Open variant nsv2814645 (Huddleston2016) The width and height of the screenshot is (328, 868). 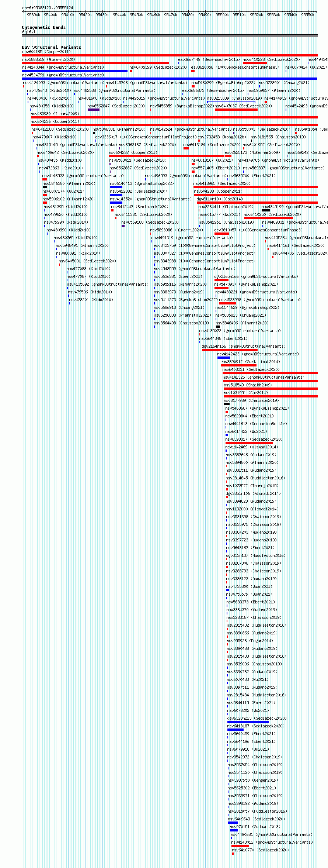pos(255,478)
